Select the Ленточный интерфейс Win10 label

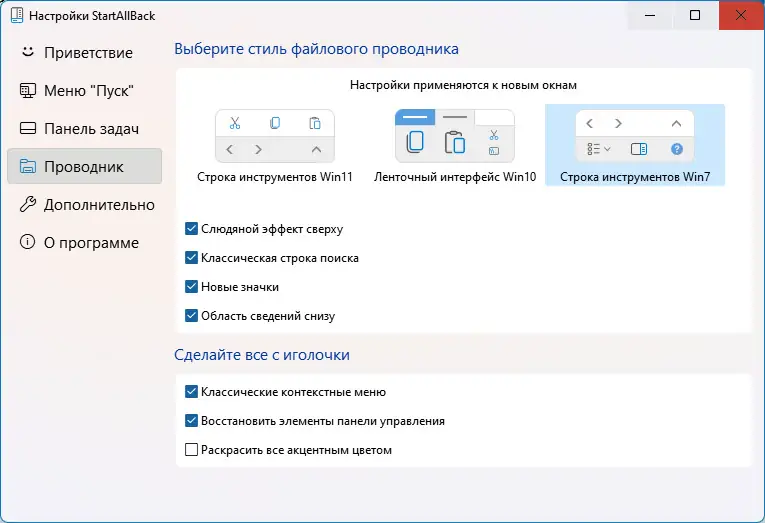pyautogui.click(x=455, y=177)
